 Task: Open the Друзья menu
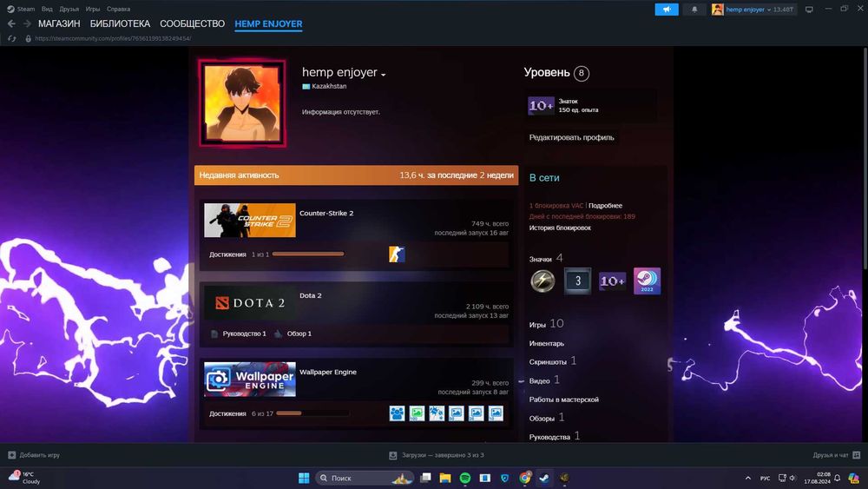click(69, 9)
